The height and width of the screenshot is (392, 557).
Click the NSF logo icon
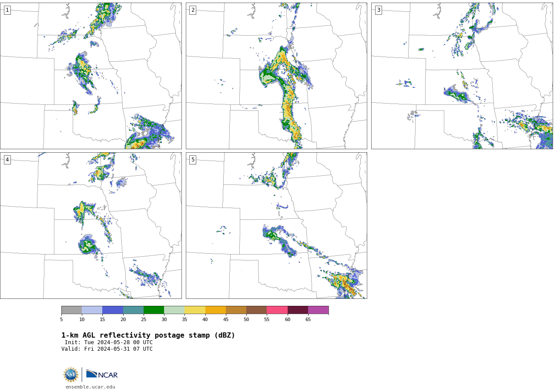tap(71, 375)
